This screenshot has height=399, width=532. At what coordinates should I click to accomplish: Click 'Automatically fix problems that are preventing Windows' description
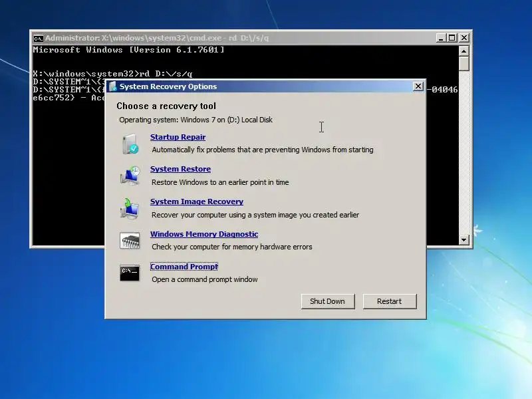263,150
